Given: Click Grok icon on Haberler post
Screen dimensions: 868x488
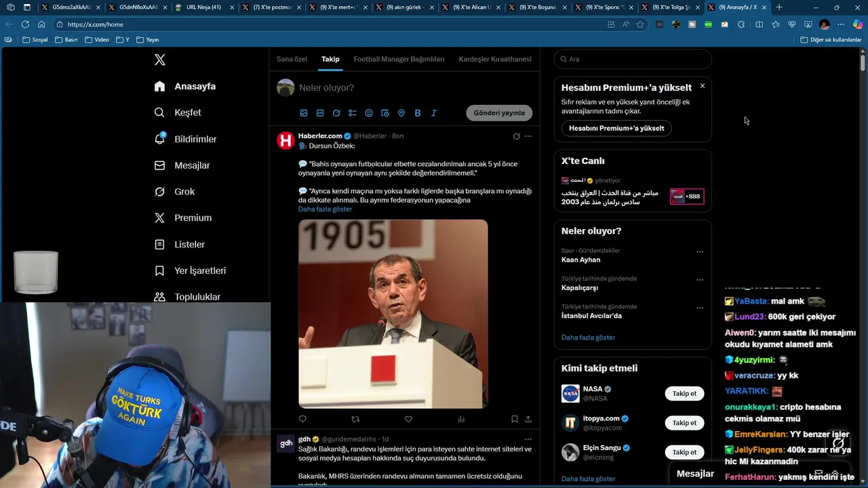Looking at the screenshot, I should pos(516,136).
